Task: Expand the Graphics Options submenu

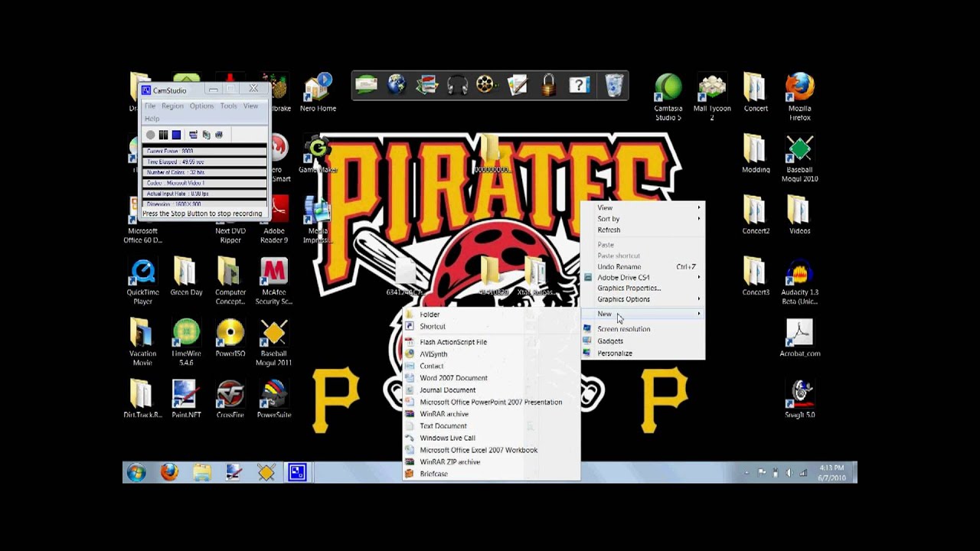Action: tap(642, 299)
